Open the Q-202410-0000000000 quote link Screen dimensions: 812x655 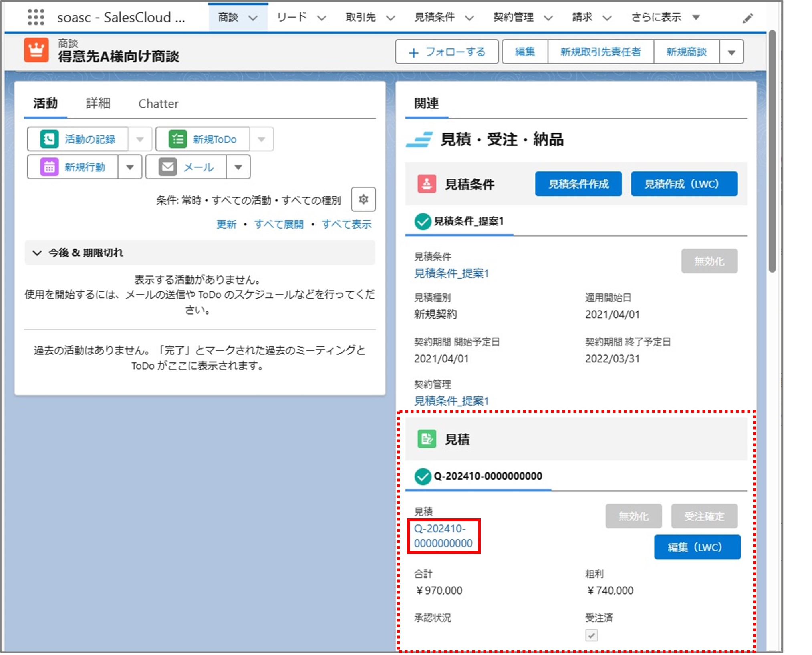click(x=443, y=536)
